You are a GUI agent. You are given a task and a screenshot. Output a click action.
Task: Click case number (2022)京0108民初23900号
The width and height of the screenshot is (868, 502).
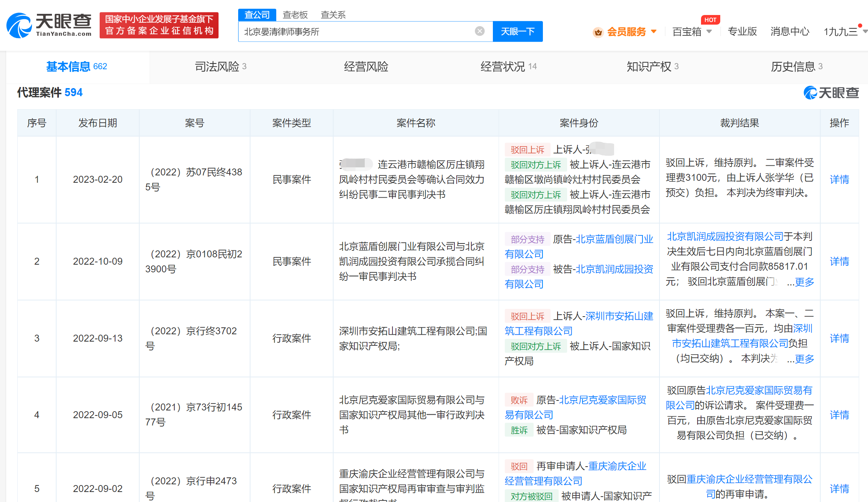pos(194,262)
